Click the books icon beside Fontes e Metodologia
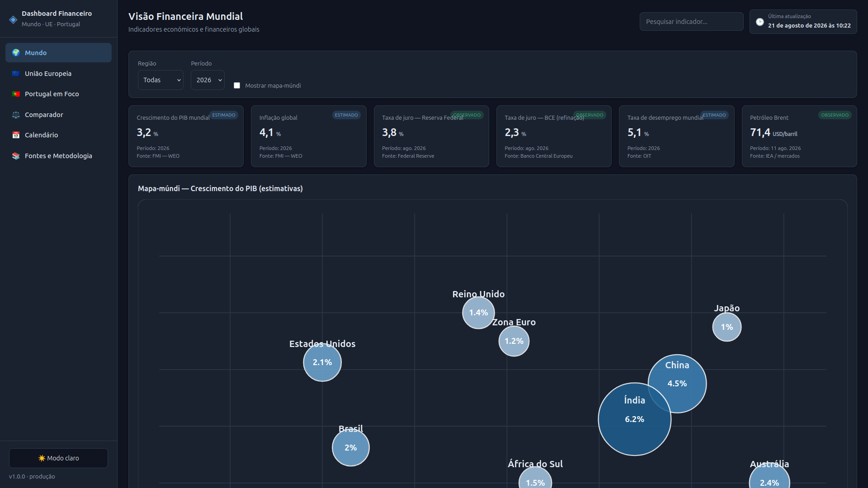The image size is (868, 488). pos(16,156)
